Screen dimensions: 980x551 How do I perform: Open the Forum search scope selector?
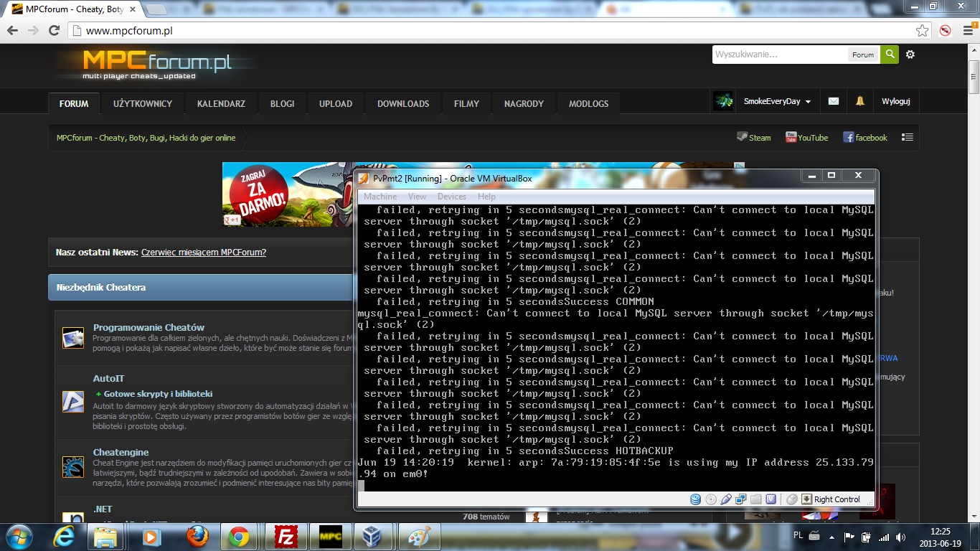[863, 55]
